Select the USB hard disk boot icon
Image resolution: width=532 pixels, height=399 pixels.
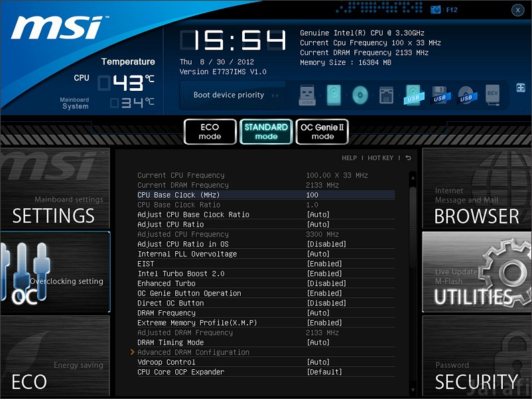pyautogui.click(x=413, y=95)
